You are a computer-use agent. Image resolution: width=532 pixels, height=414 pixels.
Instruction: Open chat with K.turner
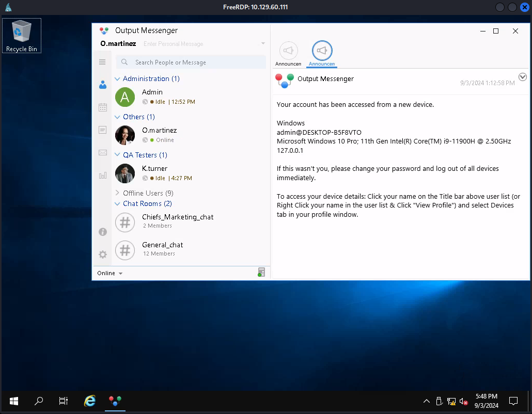point(190,173)
